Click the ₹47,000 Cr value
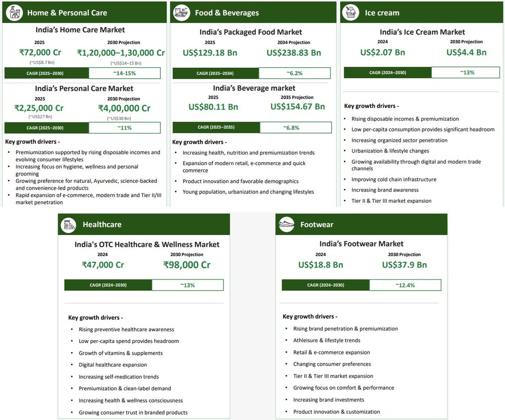This screenshot has height=420, width=505. pos(103,265)
